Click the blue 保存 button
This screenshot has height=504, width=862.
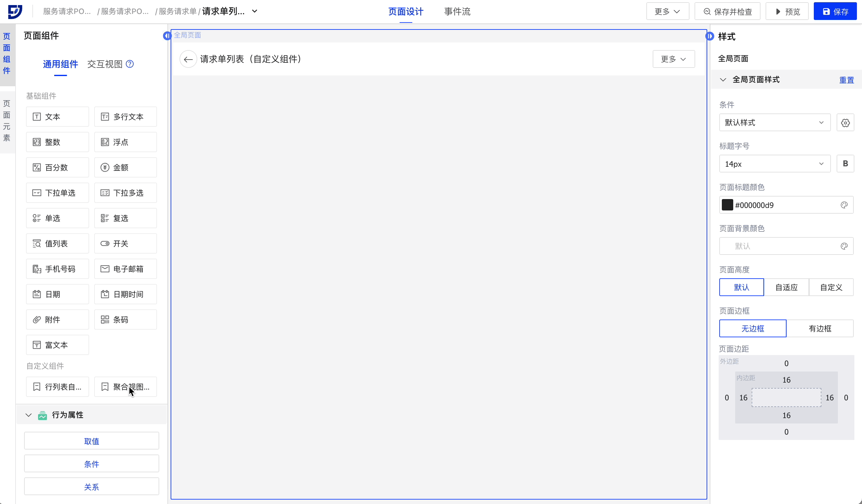click(835, 11)
